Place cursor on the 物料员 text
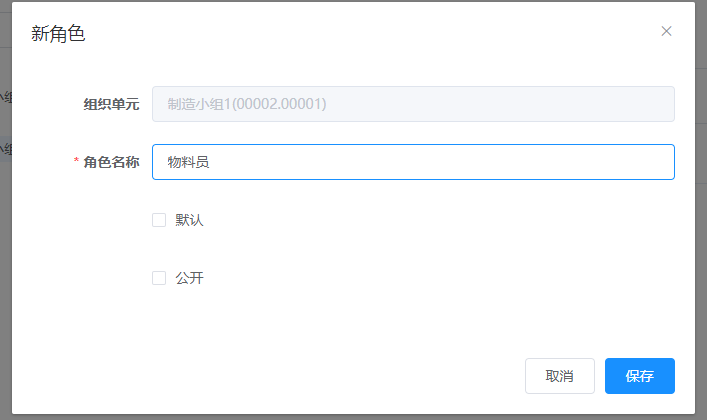Screen dimensions: 707x420 pyautogui.click(x=188, y=162)
